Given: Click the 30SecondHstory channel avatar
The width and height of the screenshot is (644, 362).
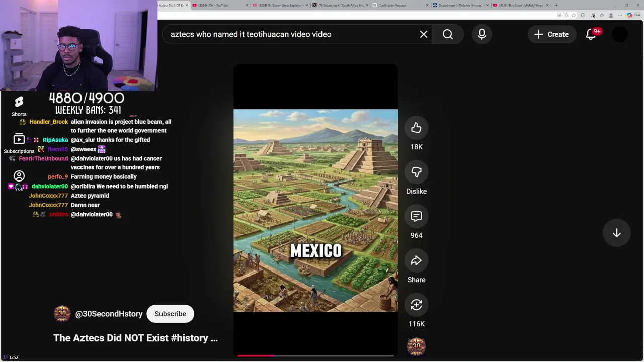Looking at the screenshot, I should pos(62,313).
